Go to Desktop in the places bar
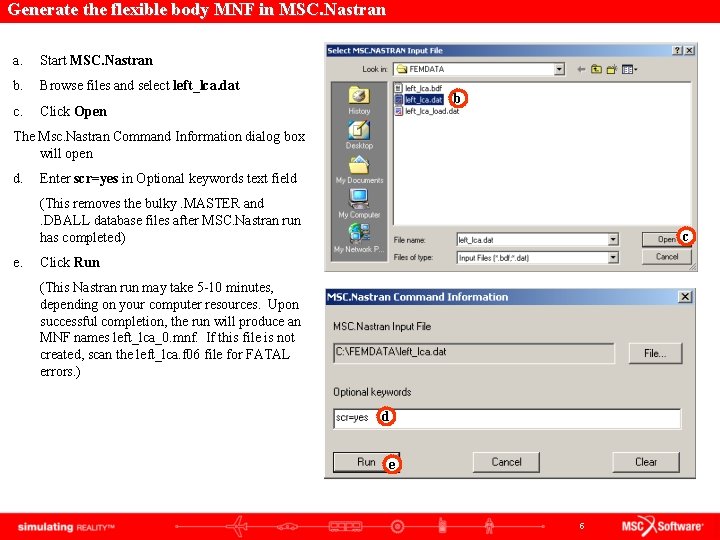This screenshot has width=720, height=540. pyautogui.click(x=359, y=135)
